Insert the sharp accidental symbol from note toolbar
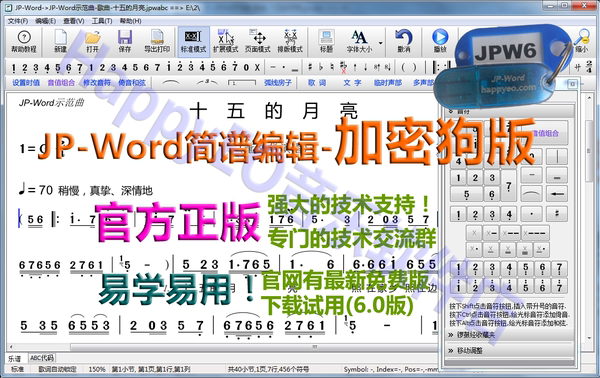The image size is (600, 378). [x=310, y=67]
